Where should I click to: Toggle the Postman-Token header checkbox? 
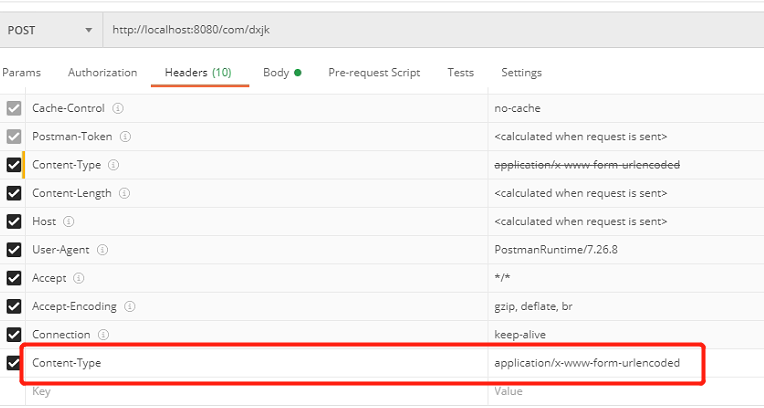point(14,136)
